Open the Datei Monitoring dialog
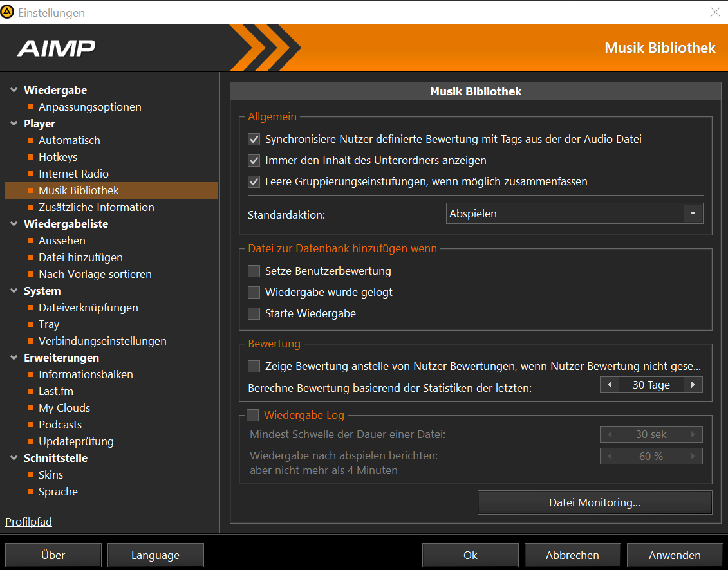Image resolution: width=728 pixels, height=570 pixels. (x=595, y=502)
